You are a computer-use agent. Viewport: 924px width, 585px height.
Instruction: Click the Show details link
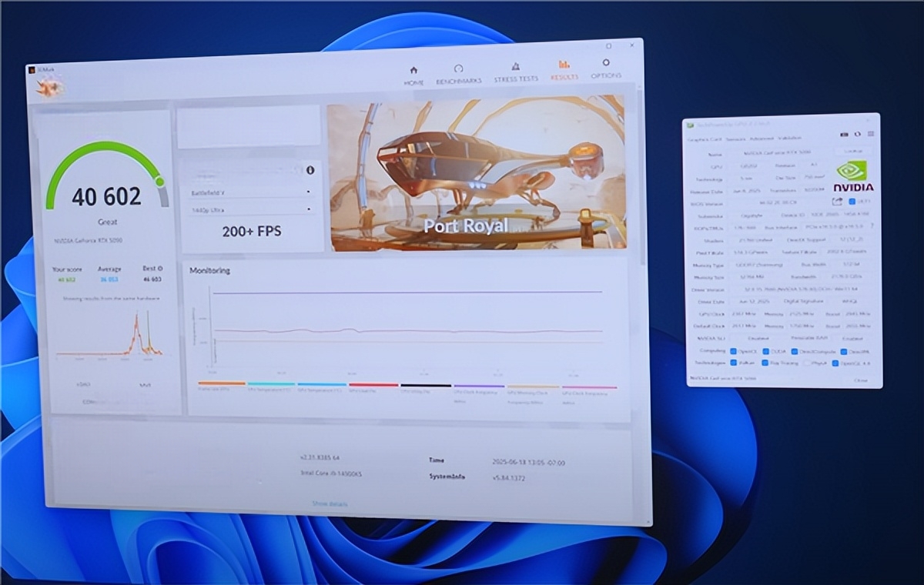point(330,503)
